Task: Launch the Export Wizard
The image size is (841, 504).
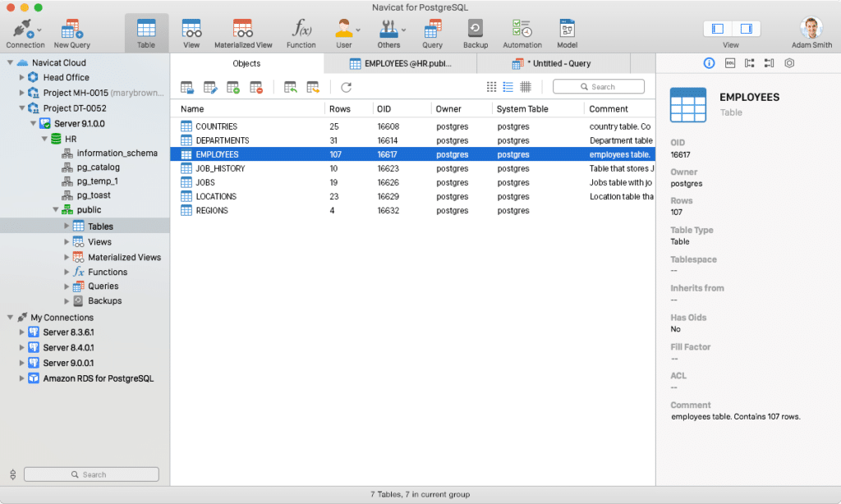Action: [313, 86]
